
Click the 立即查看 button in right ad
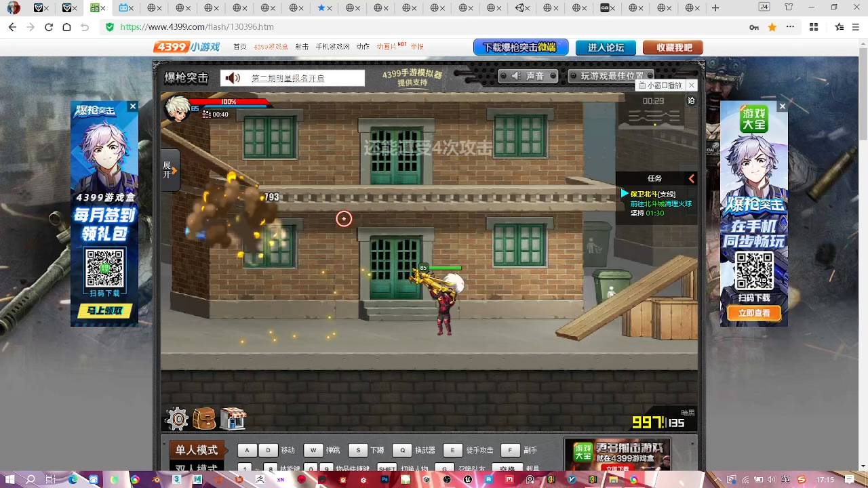[754, 313]
